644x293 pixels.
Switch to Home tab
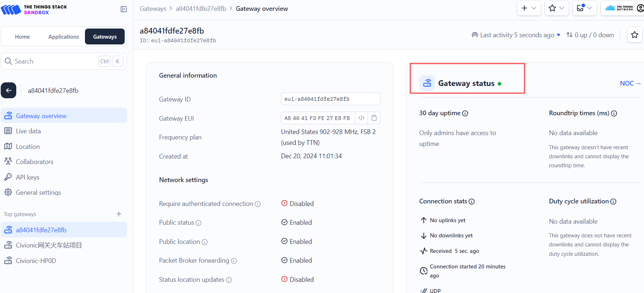22,37
